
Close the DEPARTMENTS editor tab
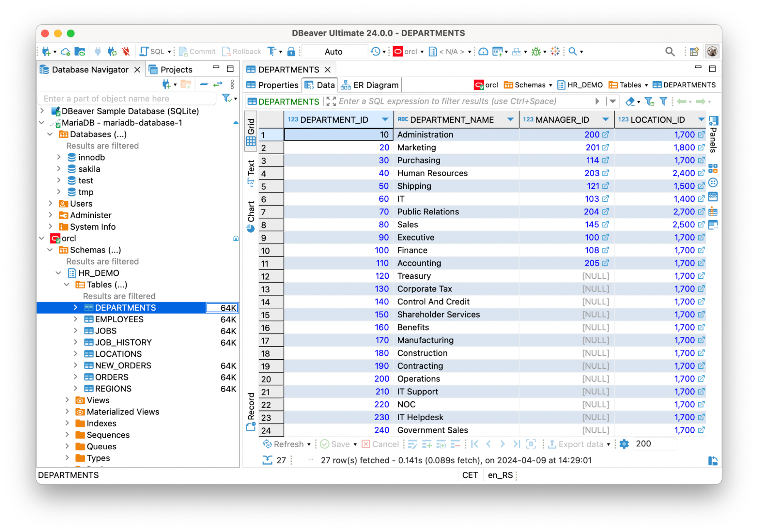coord(328,70)
